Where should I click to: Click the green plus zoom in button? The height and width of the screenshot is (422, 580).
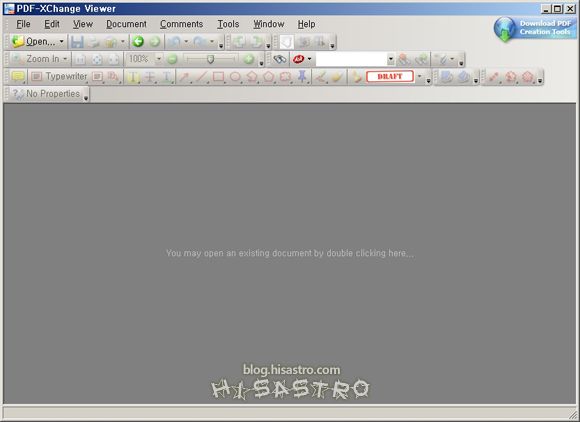(249, 59)
